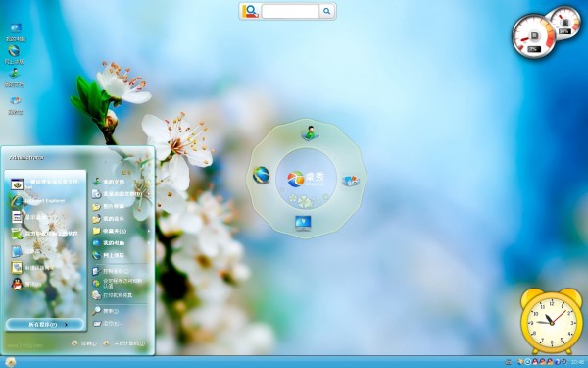
Task: Click the 桌秀 logo in the dock center
Action: click(306, 179)
